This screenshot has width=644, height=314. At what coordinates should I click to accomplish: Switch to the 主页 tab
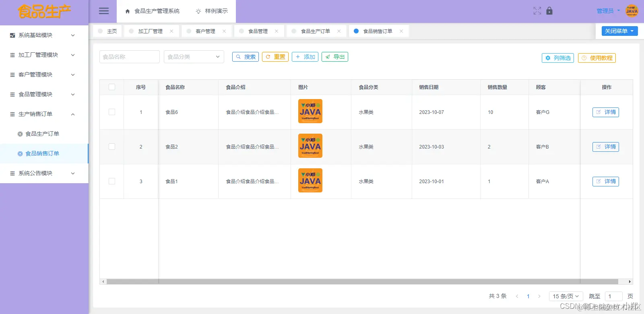(107, 31)
